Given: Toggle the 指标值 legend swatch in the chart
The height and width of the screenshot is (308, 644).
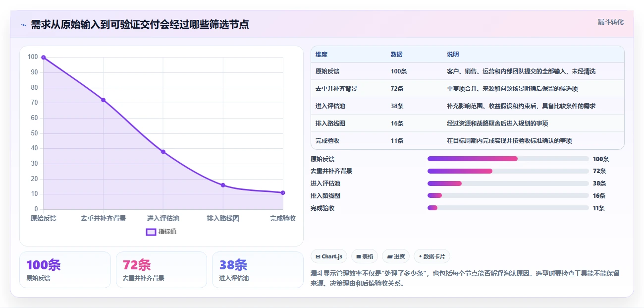Looking at the screenshot, I should (x=151, y=232).
